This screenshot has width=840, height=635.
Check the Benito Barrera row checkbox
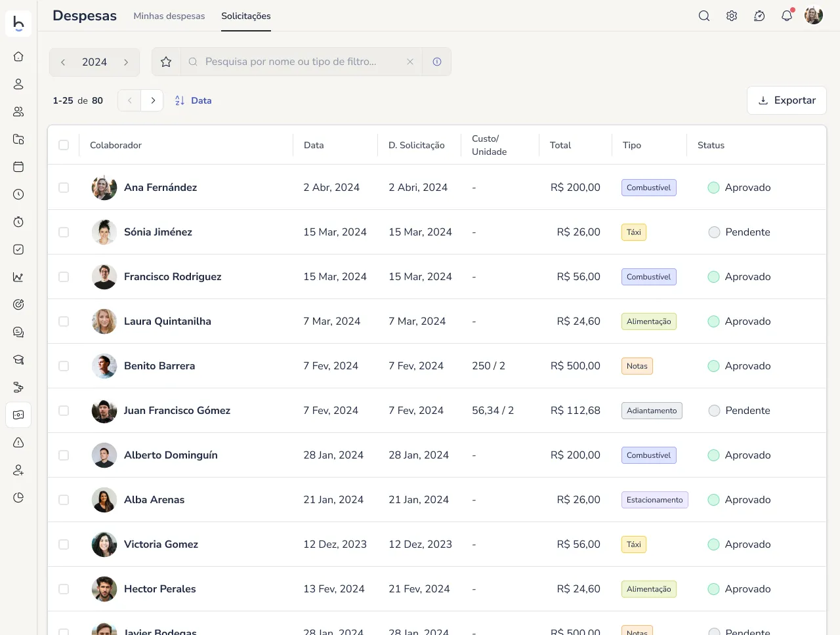pyautogui.click(x=64, y=366)
